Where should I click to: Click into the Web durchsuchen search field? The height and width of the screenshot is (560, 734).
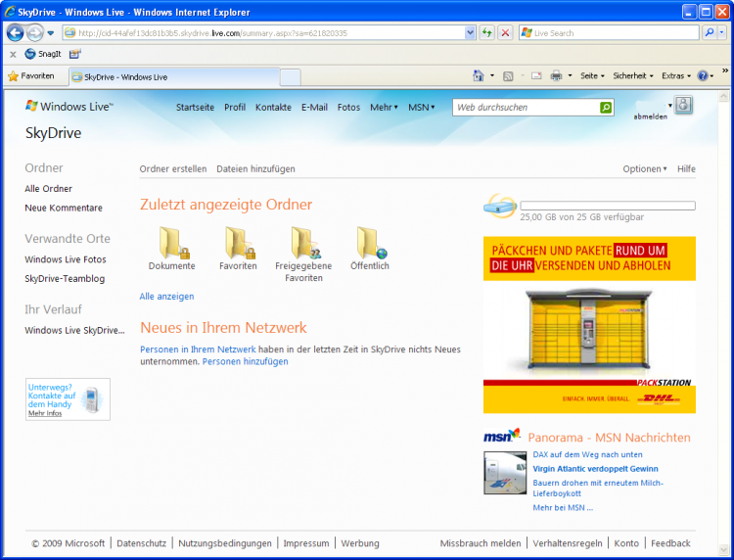[526, 108]
